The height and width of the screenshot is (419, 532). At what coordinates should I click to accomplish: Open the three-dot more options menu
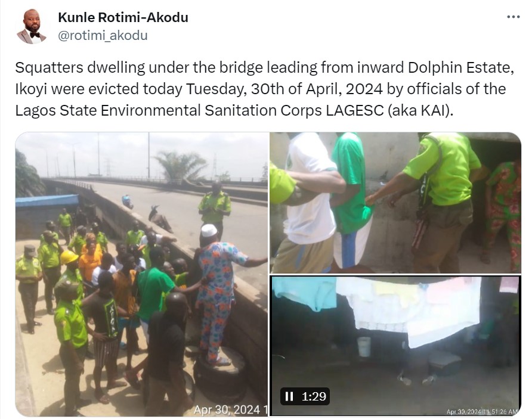514,17
